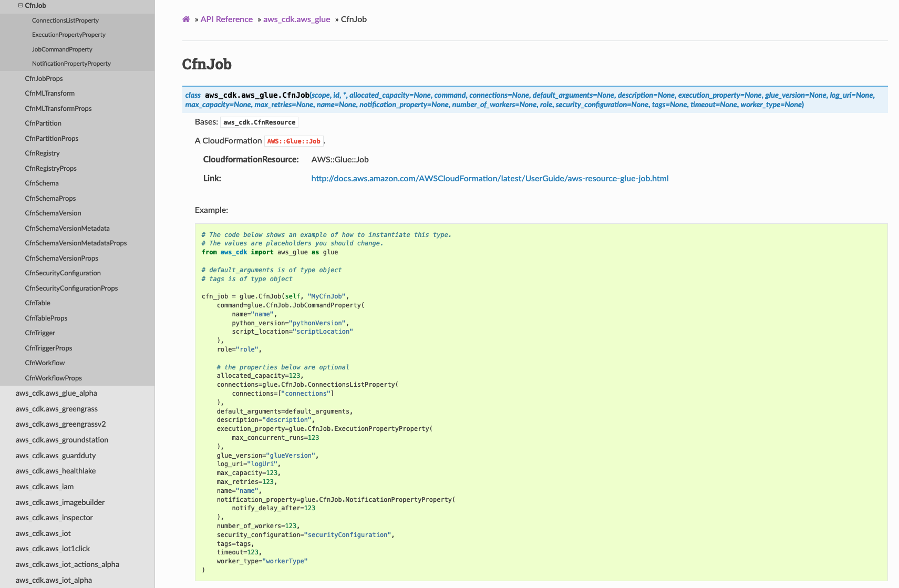Screen dimensions: 899x588
Task: Select CfnTableProps in the sidebar
Action: tap(46, 318)
